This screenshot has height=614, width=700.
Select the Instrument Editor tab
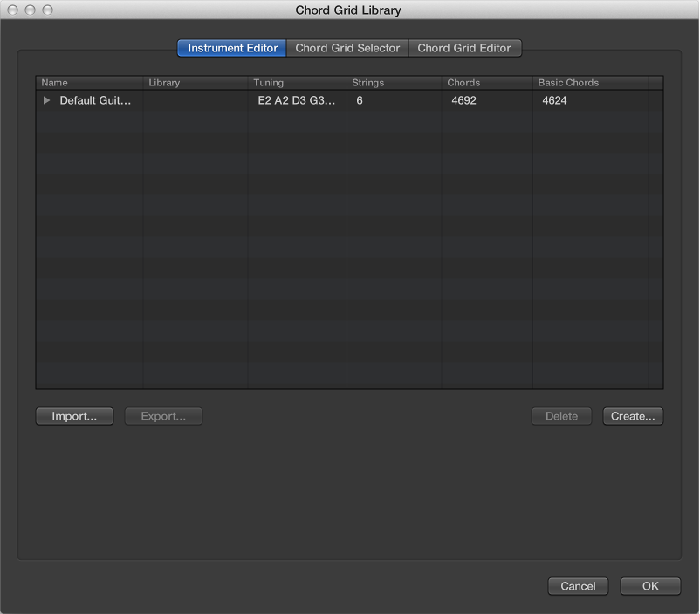click(x=230, y=48)
